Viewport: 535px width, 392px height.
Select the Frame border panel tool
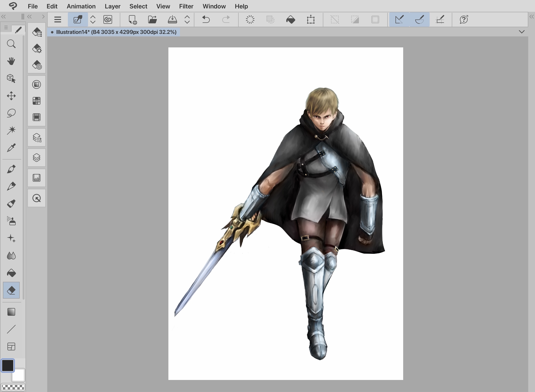tap(11, 347)
